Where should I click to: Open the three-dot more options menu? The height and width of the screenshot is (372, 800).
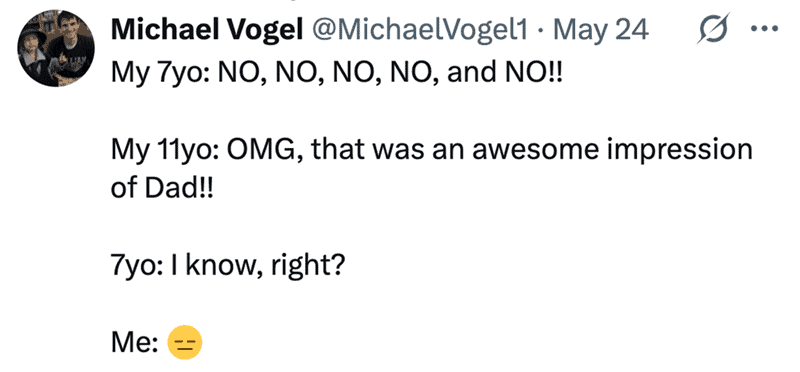(x=766, y=31)
